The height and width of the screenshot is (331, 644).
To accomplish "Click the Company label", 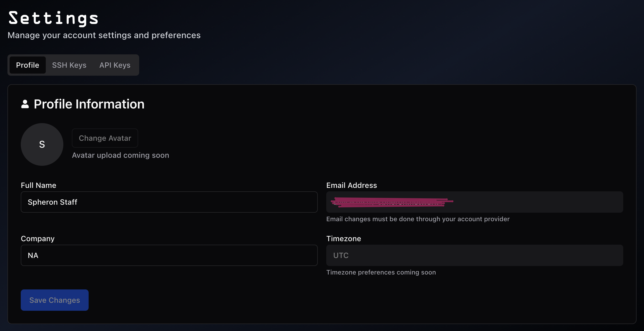I will pos(37,239).
